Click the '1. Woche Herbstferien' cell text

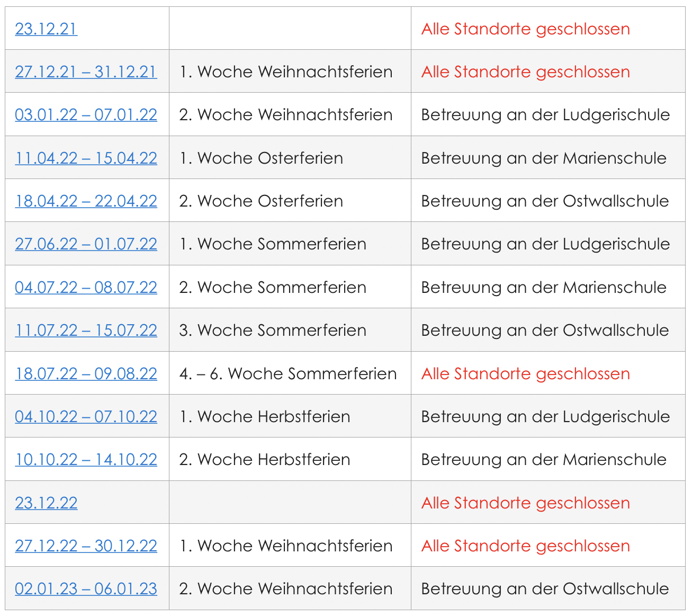pyautogui.click(x=264, y=416)
